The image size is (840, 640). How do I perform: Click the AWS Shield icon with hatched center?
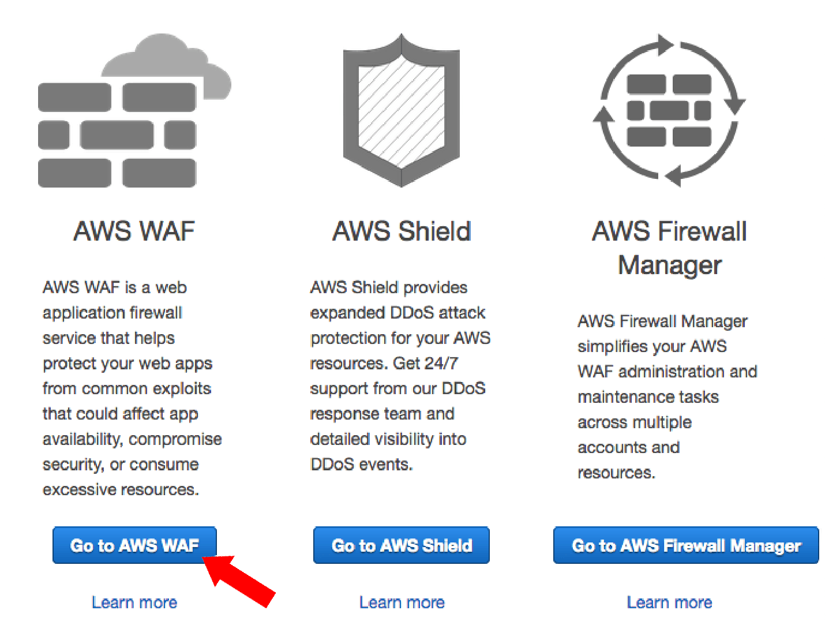[x=402, y=110]
